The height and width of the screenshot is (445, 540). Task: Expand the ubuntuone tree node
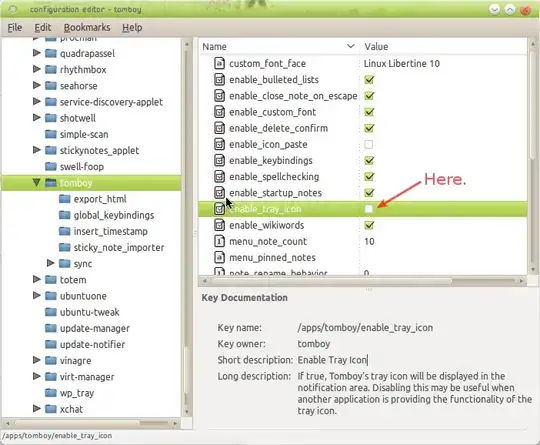point(37,295)
